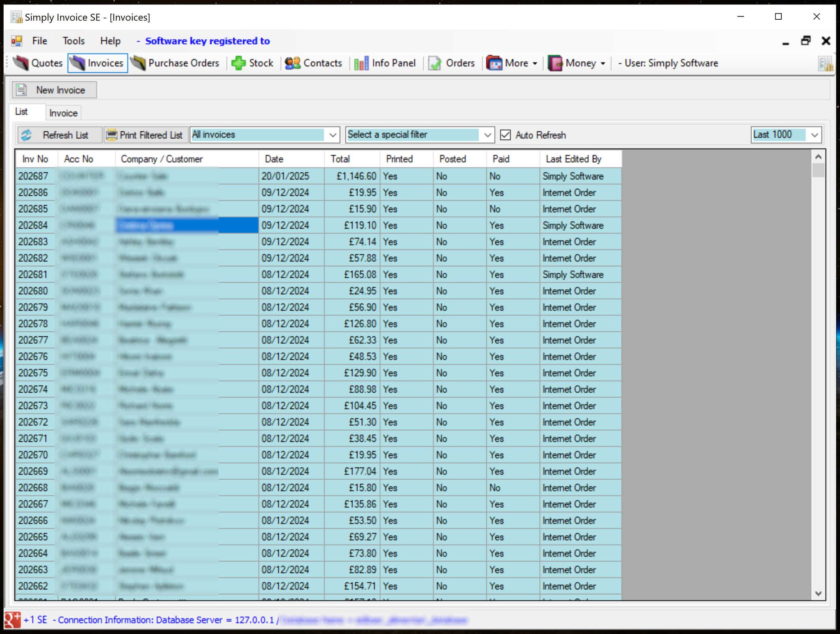Sort by the Last Edited By column header
This screenshot has width=840, height=634.
[x=580, y=159]
